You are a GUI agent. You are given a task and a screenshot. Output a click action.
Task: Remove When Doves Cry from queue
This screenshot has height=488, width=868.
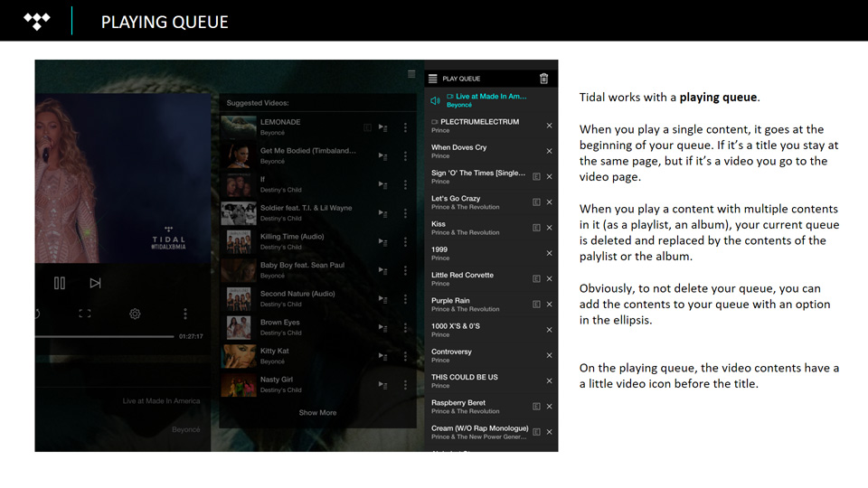[x=549, y=151]
